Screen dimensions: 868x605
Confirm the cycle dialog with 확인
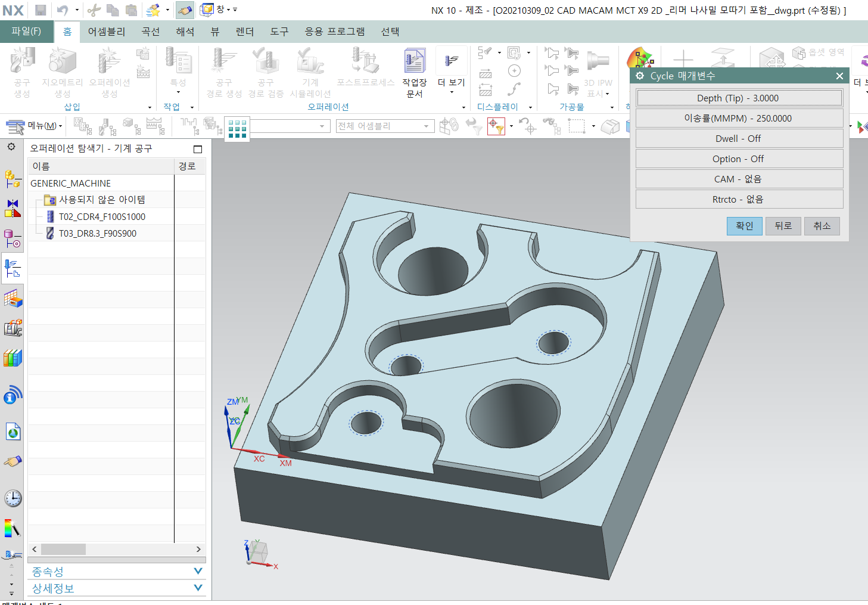(x=745, y=226)
